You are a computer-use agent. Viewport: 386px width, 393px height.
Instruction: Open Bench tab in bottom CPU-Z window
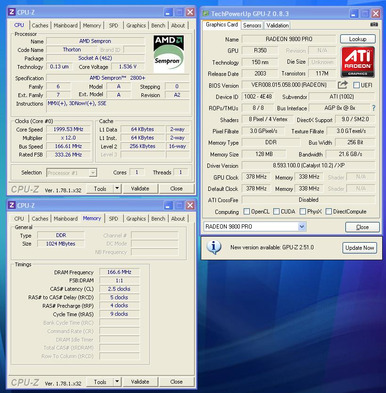(x=158, y=219)
